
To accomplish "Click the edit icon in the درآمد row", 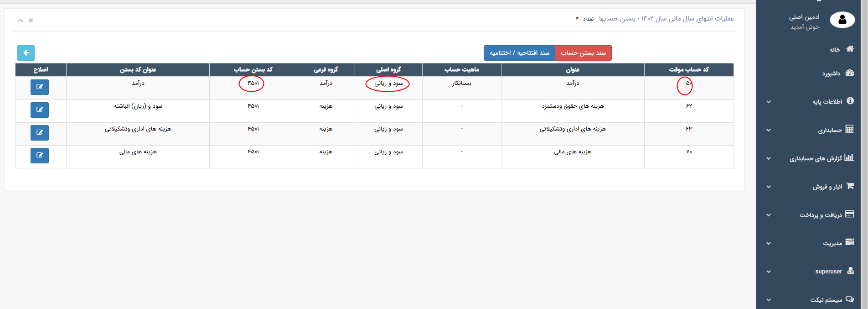I will 40,87.
